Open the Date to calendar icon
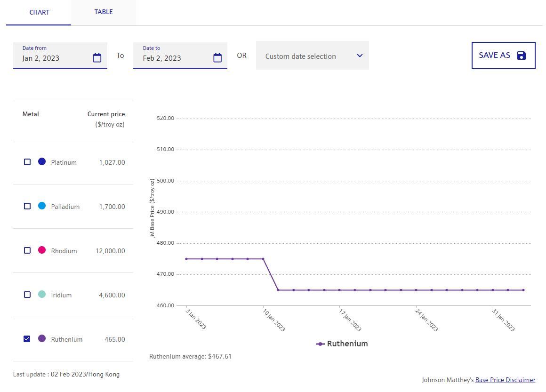Viewport: 546px width, 392px height. [217, 58]
